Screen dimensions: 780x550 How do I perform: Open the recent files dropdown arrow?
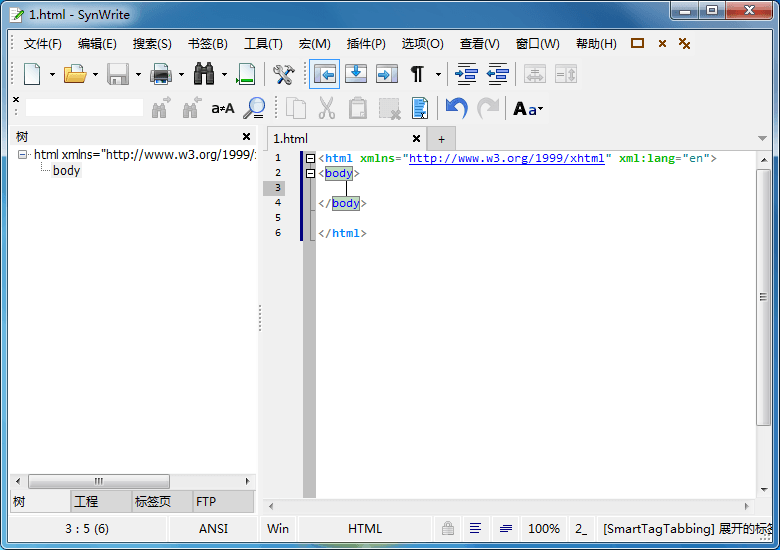click(x=95, y=75)
